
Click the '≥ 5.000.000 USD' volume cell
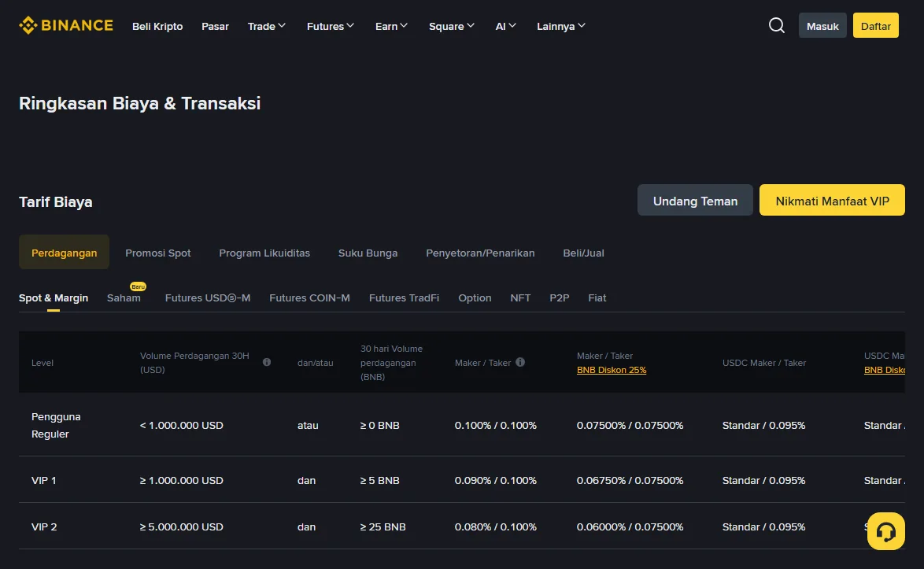tap(182, 527)
